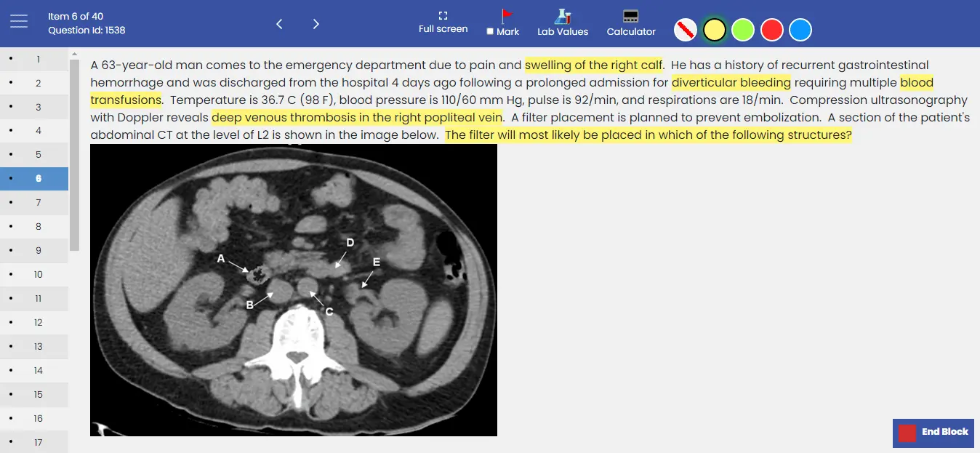Jump to question 15 in list

click(x=34, y=395)
